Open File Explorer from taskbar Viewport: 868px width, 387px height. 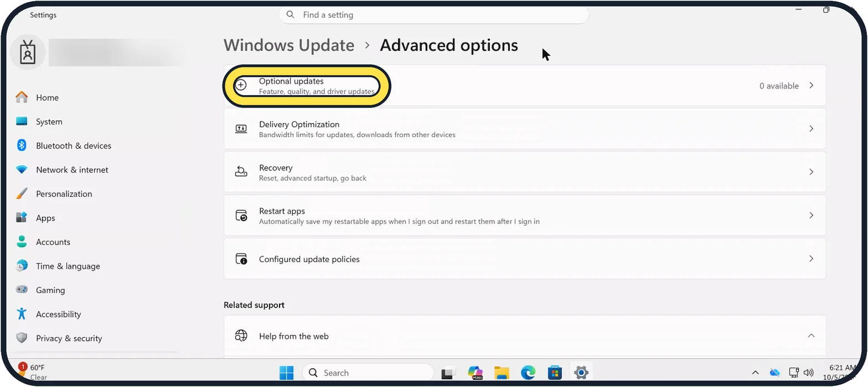[x=502, y=373]
